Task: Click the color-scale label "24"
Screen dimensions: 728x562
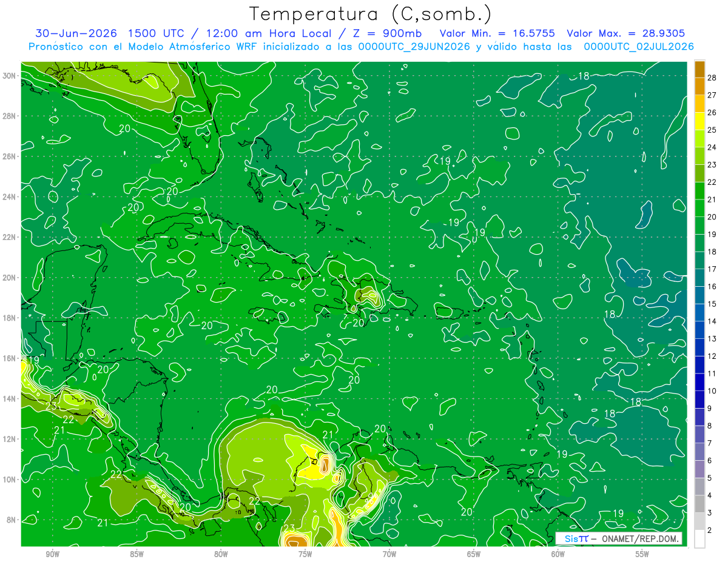Action: (x=712, y=147)
